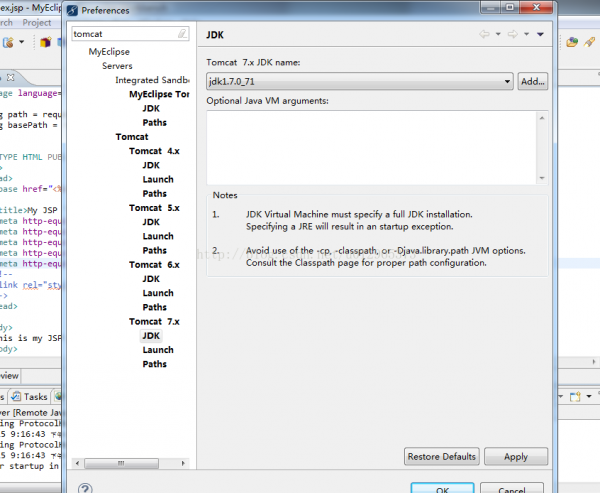Open the Preferences help icon
The image size is (600, 493).
(x=85, y=488)
